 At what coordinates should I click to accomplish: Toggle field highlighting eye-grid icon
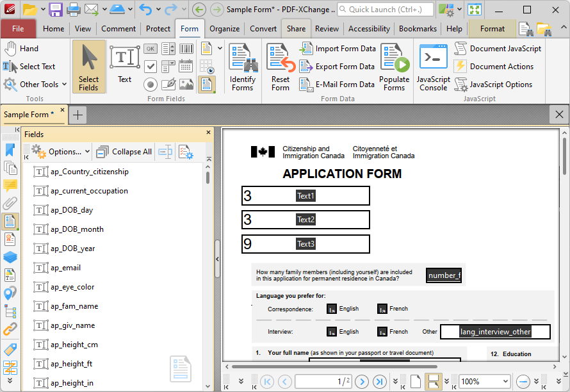click(206, 67)
